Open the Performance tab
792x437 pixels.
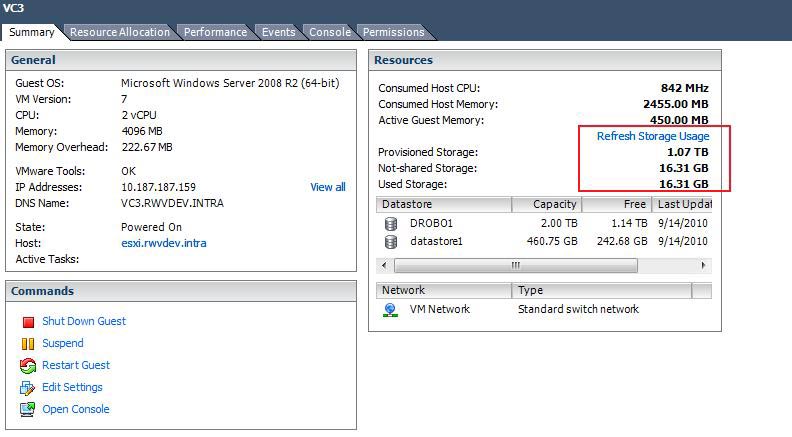pyautogui.click(x=215, y=32)
